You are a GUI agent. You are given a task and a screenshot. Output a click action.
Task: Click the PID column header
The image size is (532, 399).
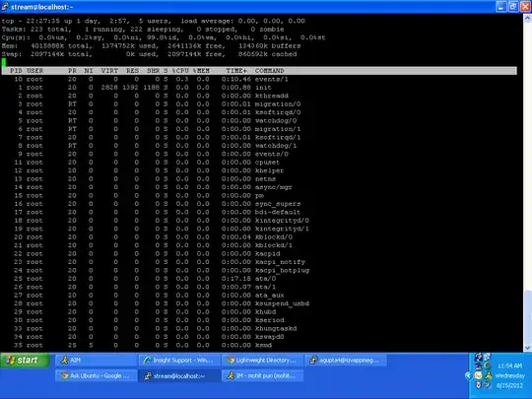pyautogui.click(x=16, y=71)
